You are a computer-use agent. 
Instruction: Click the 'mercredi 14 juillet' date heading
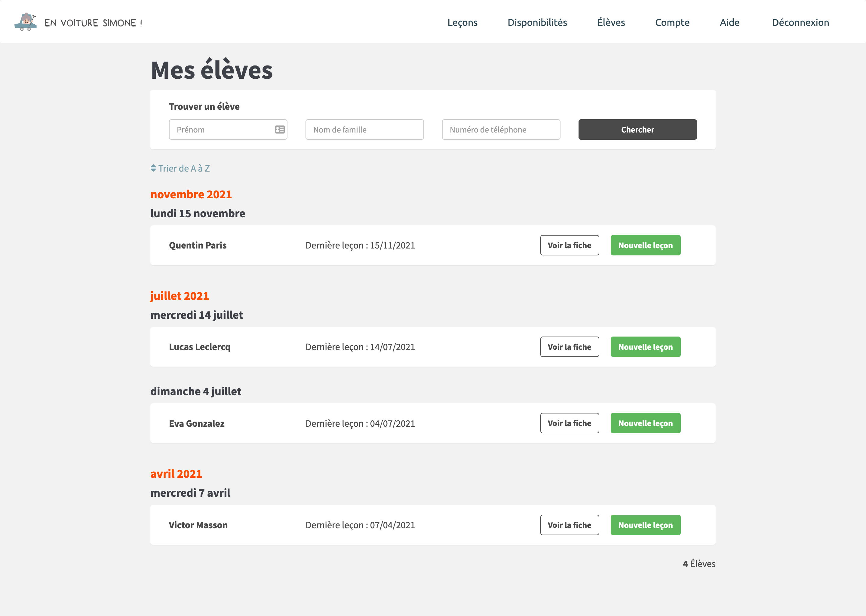pos(197,315)
